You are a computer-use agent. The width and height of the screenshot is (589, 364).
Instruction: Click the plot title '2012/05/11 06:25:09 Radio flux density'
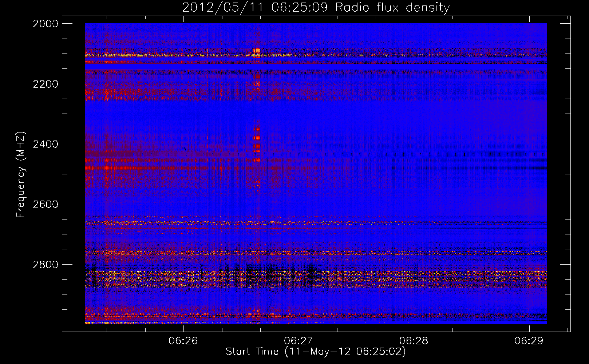pos(316,7)
